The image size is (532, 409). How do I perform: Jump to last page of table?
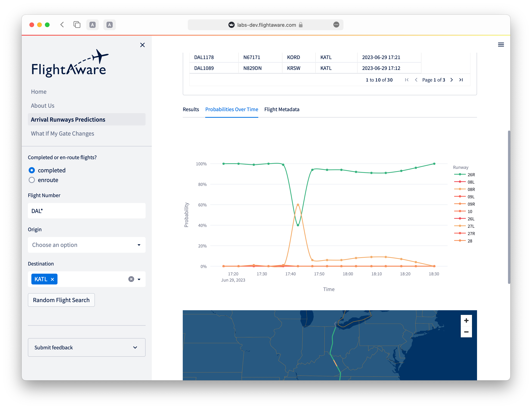click(461, 80)
